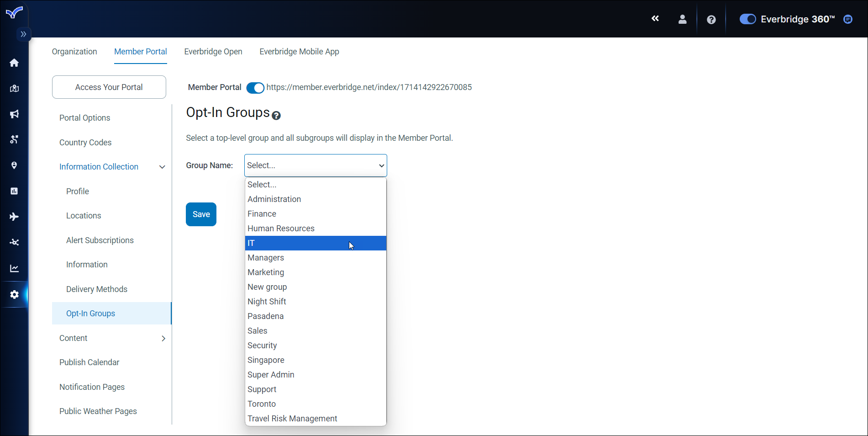Choose the 'Select...' placeholder option in list
The width and height of the screenshot is (868, 436).
316,185
